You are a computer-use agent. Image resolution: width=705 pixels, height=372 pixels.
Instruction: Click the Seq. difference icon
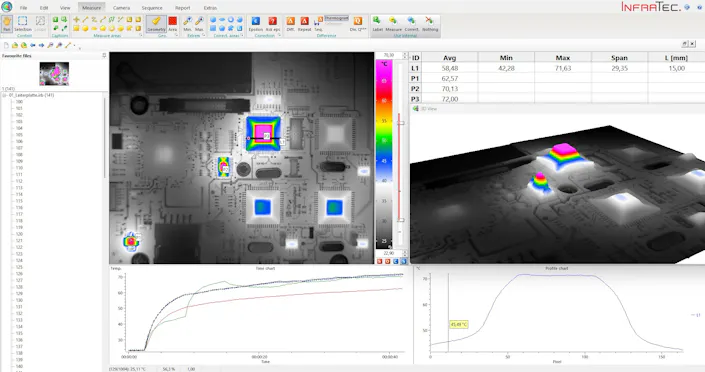click(x=318, y=24)
